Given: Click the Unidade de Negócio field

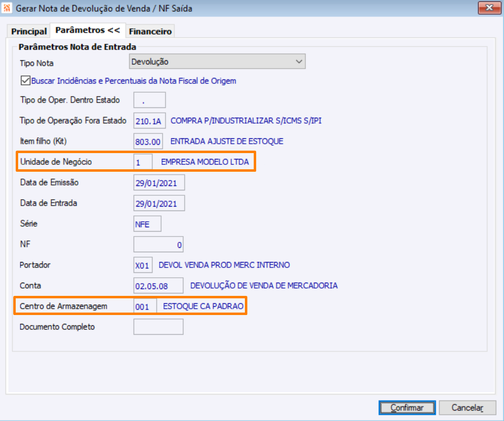Looking at the screenshot, I should (143, 161).
